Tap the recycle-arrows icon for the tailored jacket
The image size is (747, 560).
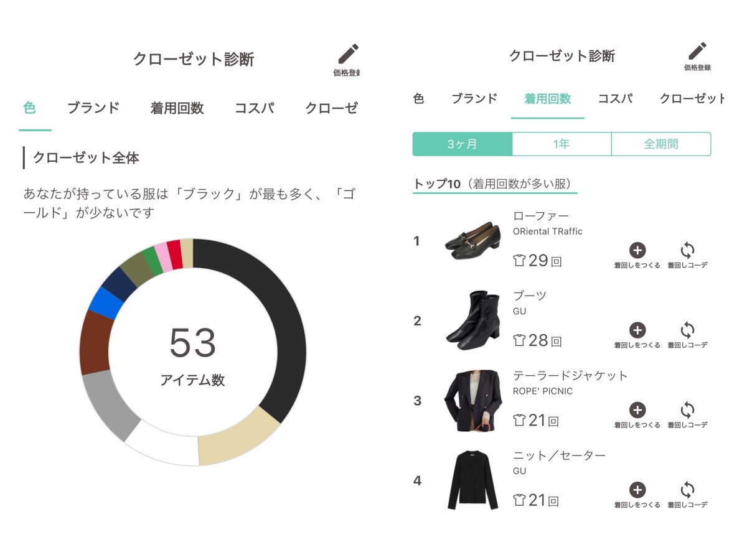[x=687, y=410]
